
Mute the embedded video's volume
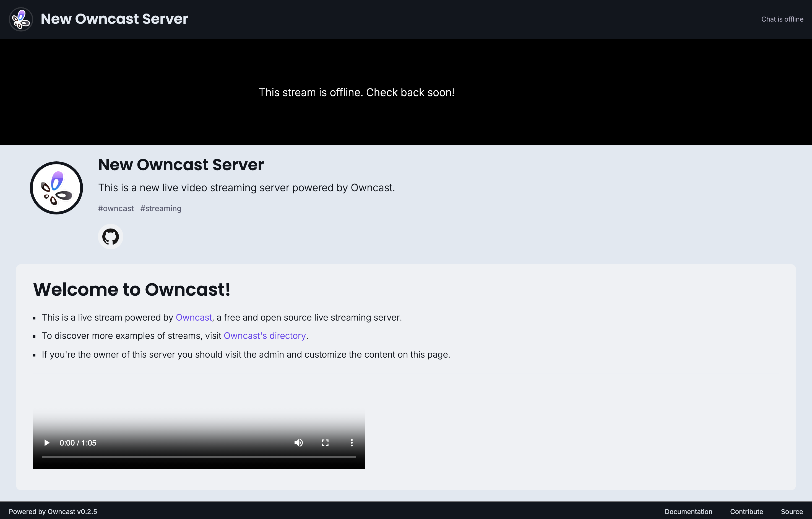[298, 442]
